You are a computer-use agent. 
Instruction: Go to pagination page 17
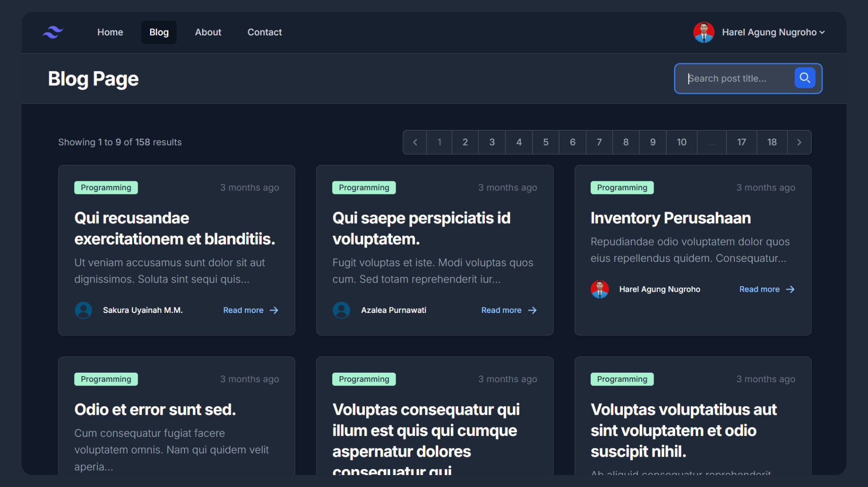click(x=741, y=142)
